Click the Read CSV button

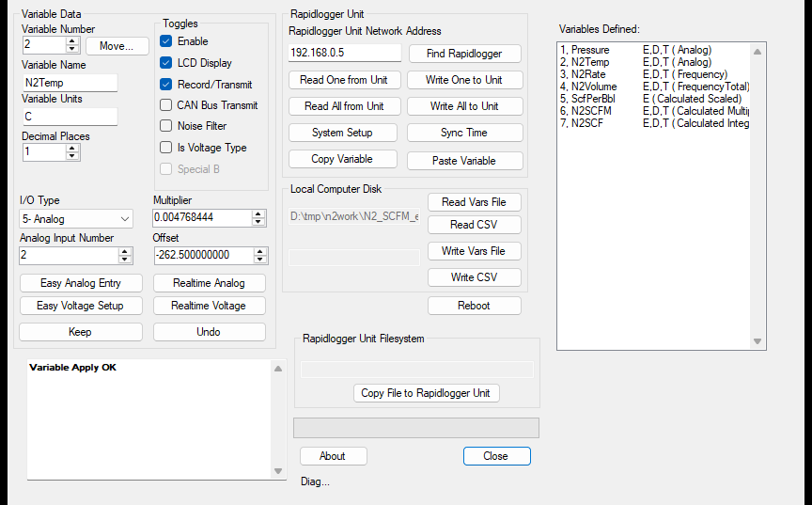(474, 225)
